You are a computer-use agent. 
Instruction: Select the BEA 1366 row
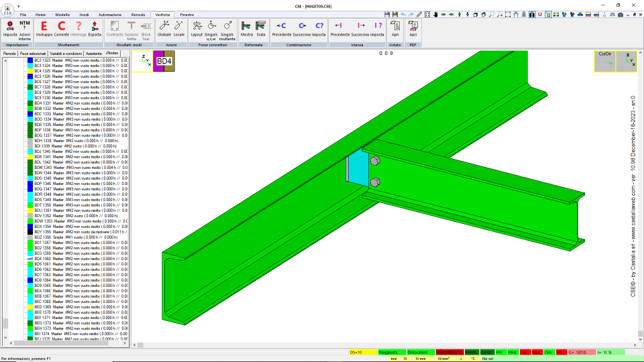pyautogui.click(x=77, y=291)
